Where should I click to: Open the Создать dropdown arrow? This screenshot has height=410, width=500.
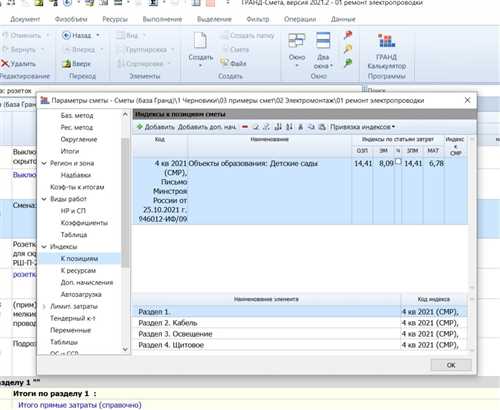[201, 66]
